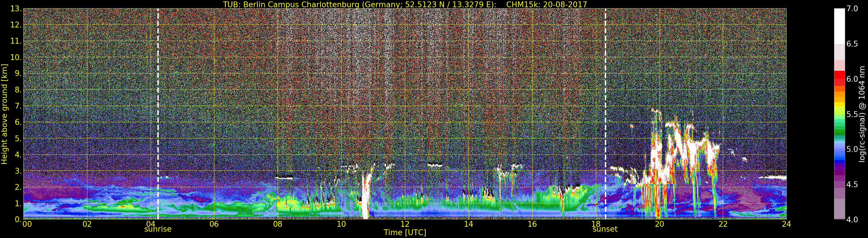
Task: Click the time axis tick label 10
Action: click(x=341, y=224)
